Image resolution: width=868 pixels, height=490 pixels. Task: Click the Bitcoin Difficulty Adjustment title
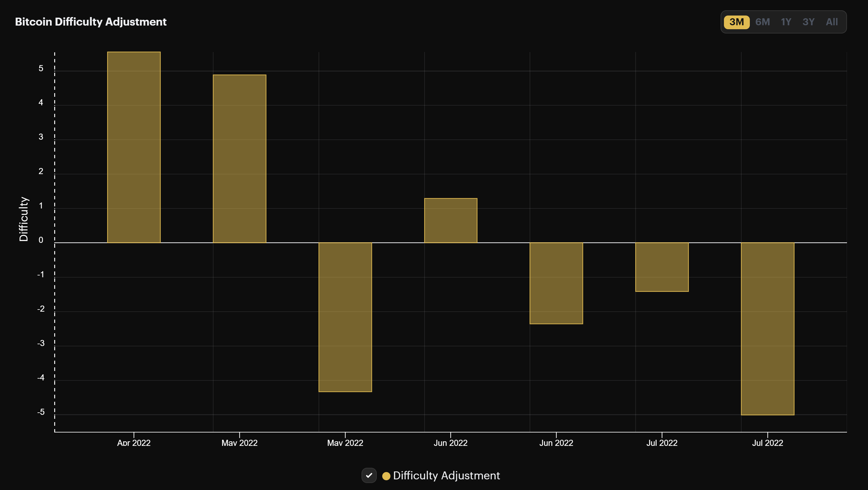click(91, 22)
